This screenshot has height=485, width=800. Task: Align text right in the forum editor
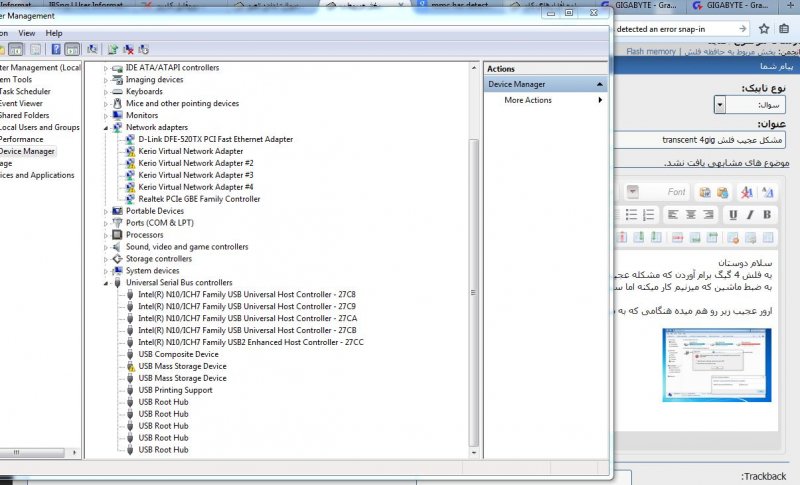point(708,215)
